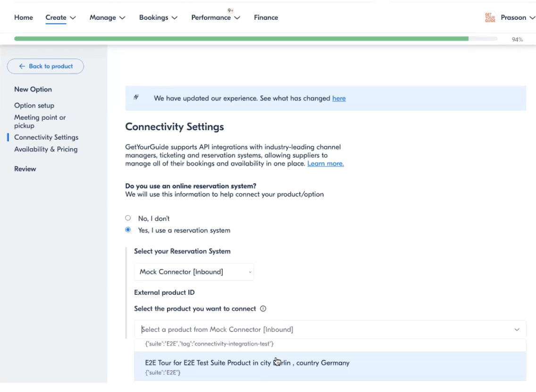This screenshot has height=392, width=536.
Task: Open the 'here' link in update banner
Action: [339, 98]
